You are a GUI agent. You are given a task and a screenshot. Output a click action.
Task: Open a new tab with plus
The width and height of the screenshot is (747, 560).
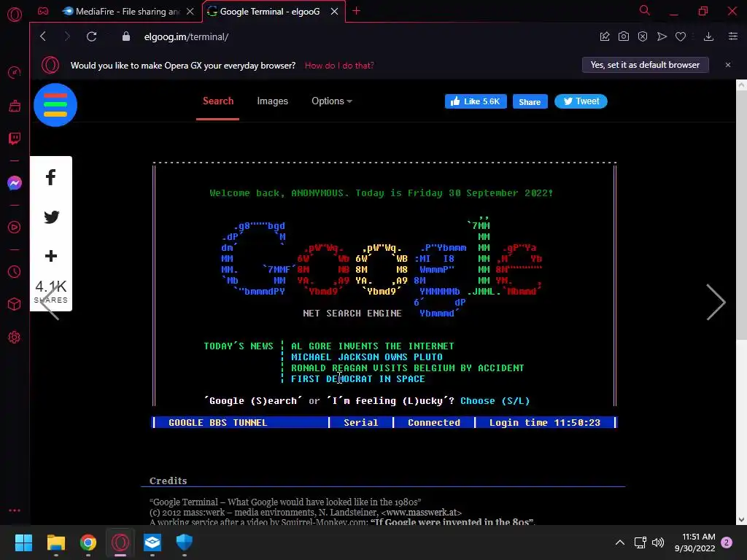pos(356,11)
